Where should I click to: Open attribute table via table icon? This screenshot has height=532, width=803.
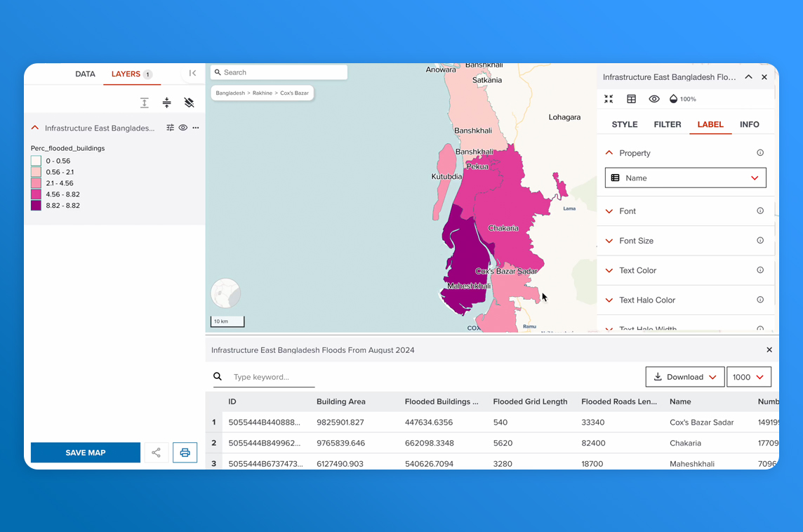tap(631, 99)
